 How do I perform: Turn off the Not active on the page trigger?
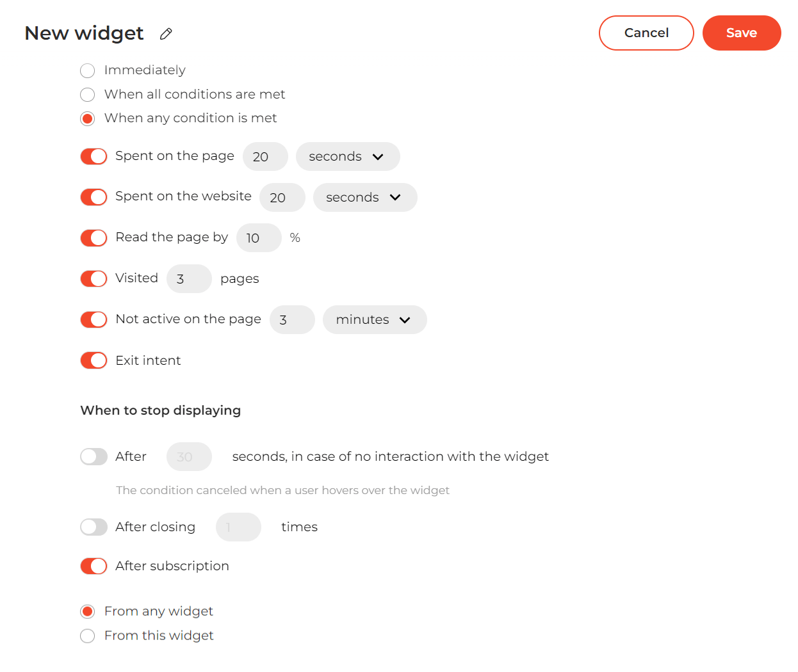coord(94,319)
